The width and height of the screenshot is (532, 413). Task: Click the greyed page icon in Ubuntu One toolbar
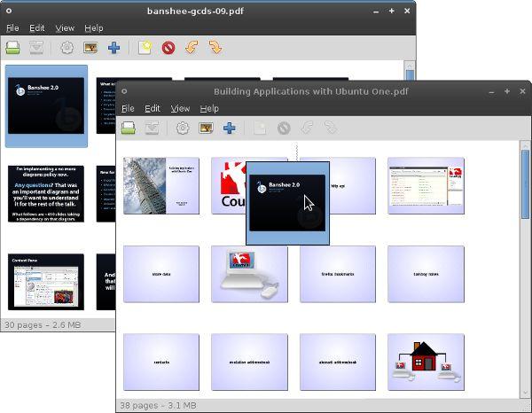[260, 128]
